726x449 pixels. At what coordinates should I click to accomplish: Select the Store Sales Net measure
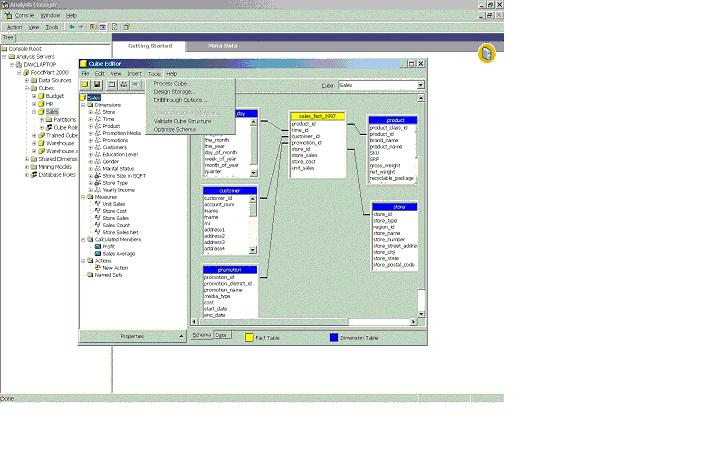(120, 232)
